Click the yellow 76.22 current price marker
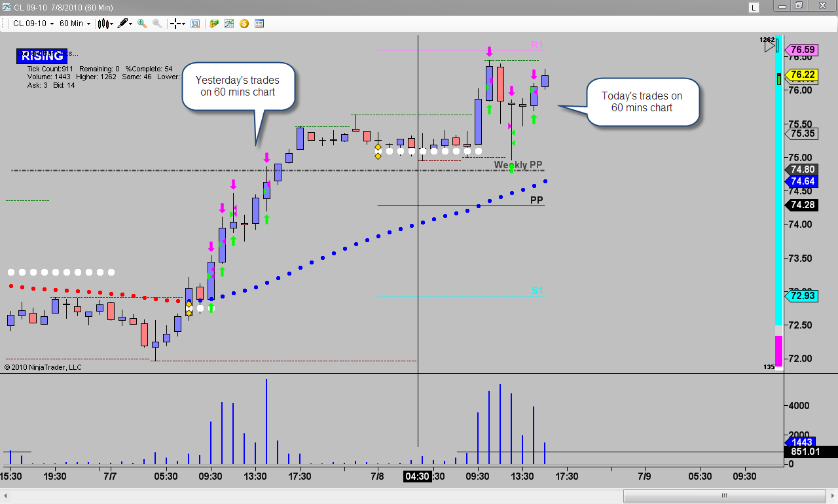Screen dimensions: 838x504 (803, 75)
